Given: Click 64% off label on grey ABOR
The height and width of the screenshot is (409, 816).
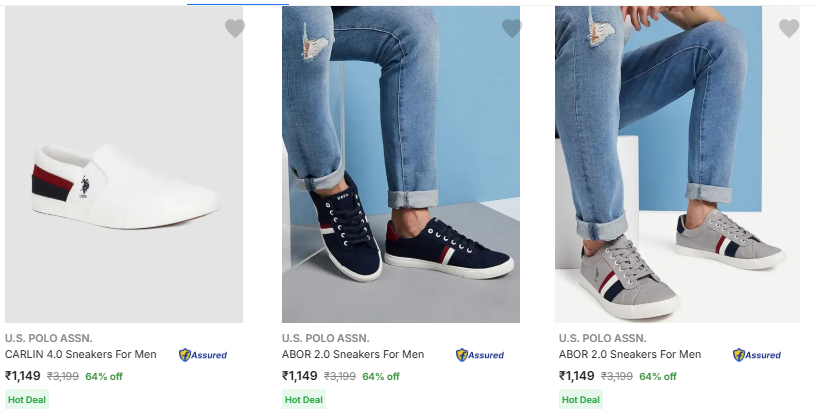Looking at the screenshot, I should (657, 377).
